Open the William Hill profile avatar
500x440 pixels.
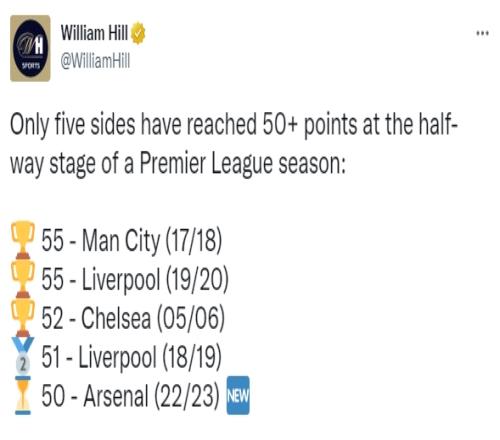click(30, 48)
